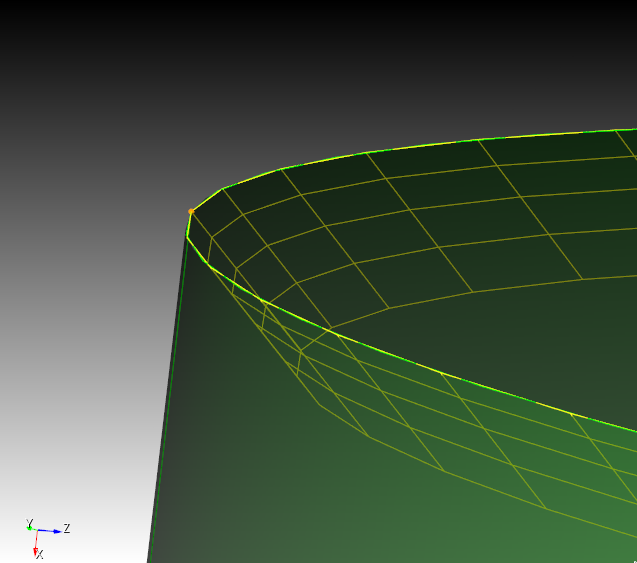Click the X label on the axis triad
Viewport: 637px width, 563px height.
coord(39,555)
